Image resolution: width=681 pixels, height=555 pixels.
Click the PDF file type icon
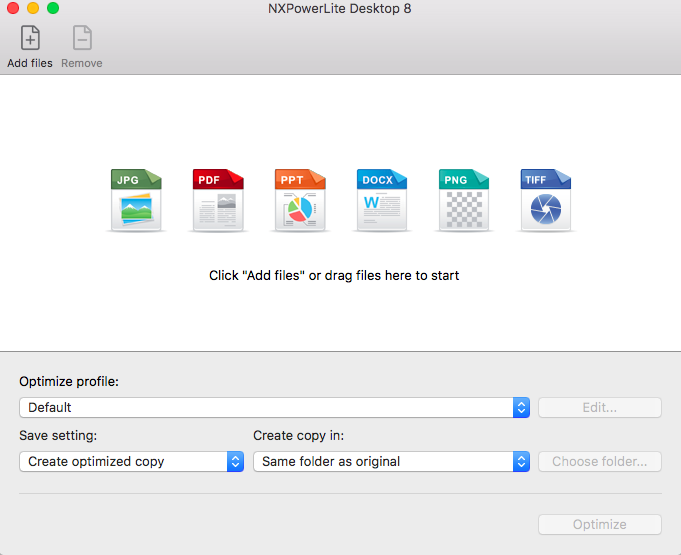tap(218, 200)
